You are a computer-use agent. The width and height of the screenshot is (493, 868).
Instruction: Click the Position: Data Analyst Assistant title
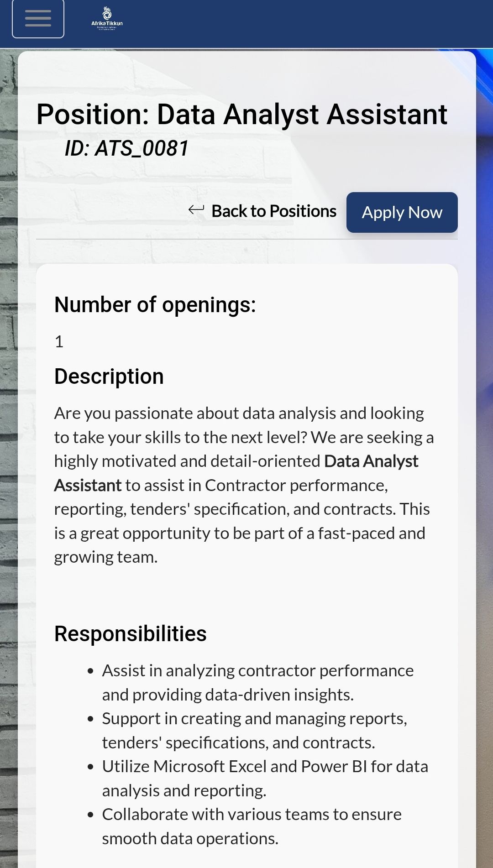point(241,114)
